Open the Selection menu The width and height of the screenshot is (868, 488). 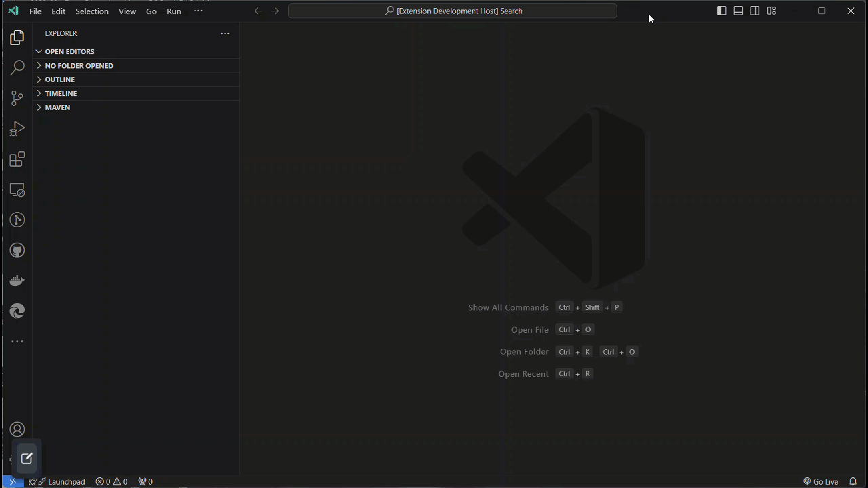coord(92,11)
